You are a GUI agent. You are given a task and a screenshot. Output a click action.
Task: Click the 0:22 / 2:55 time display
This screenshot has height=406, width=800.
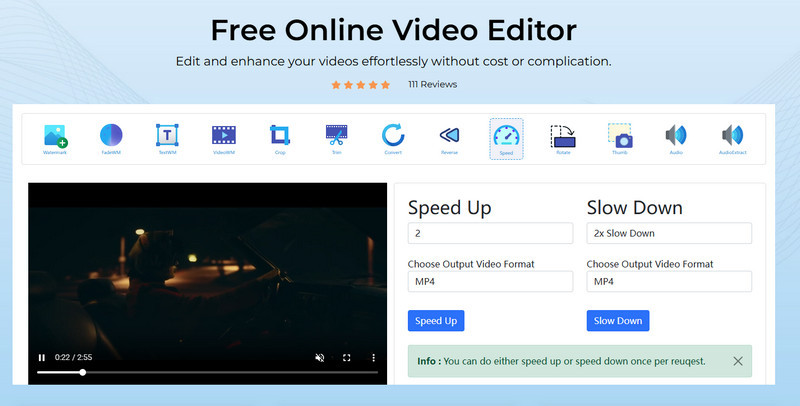coord(73,358)
